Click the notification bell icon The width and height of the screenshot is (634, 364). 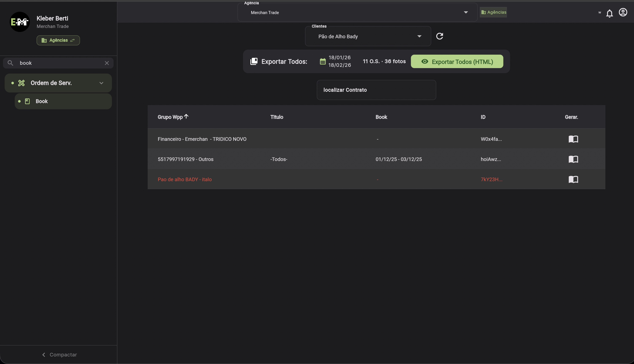coord(609,13)
